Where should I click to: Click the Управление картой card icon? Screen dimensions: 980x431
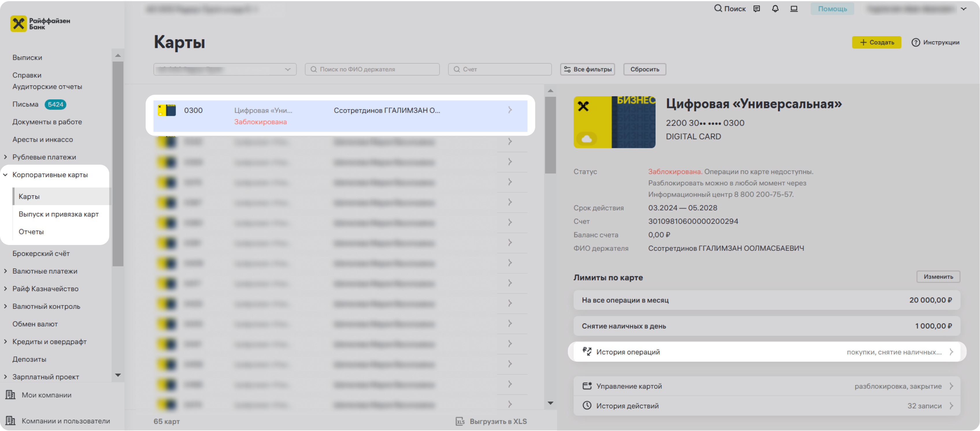(x=587, y=386)
